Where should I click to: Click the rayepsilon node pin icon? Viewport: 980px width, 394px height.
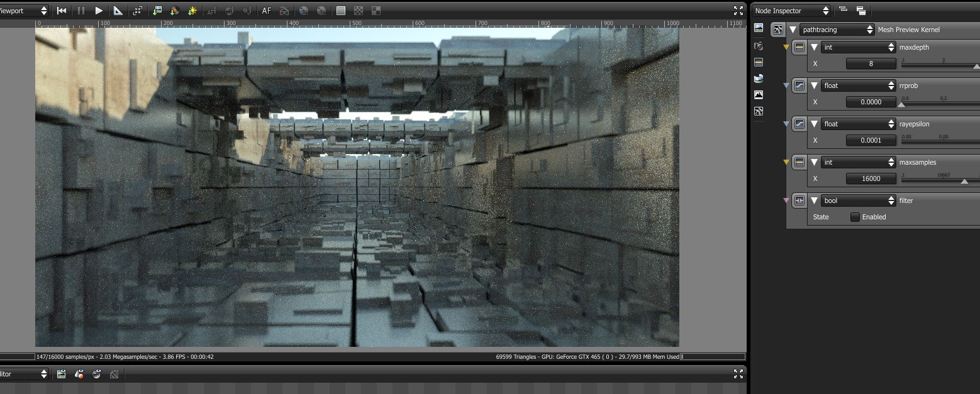pyautogui.click(x=799, y=124)
